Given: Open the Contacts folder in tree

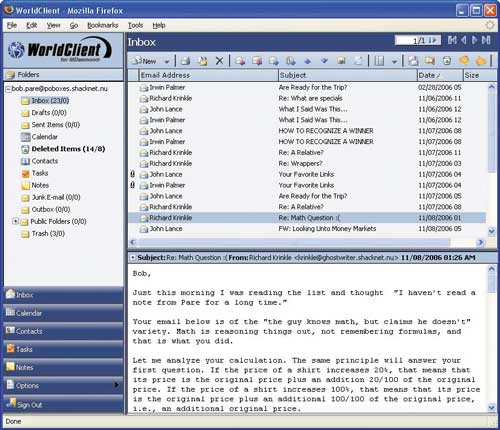Looking at the screenshot, I should pos(39,161).
